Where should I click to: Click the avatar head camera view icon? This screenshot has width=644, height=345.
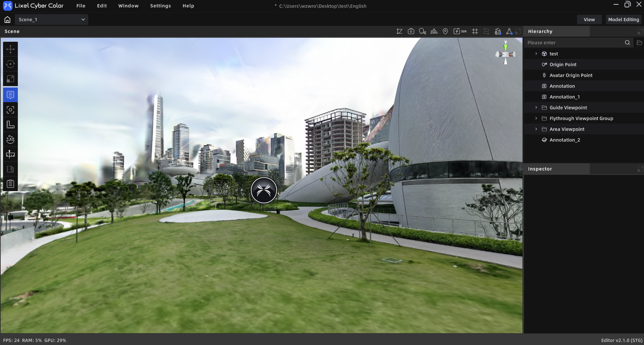point(422,31)
